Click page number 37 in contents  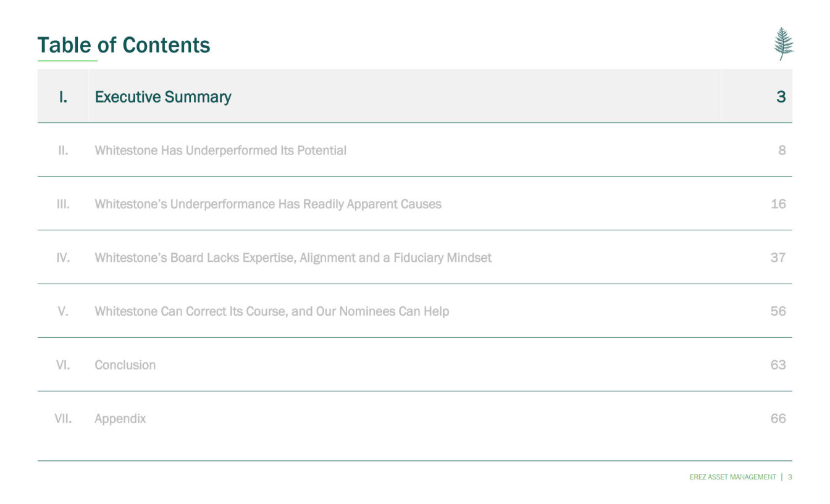[778, 258]
